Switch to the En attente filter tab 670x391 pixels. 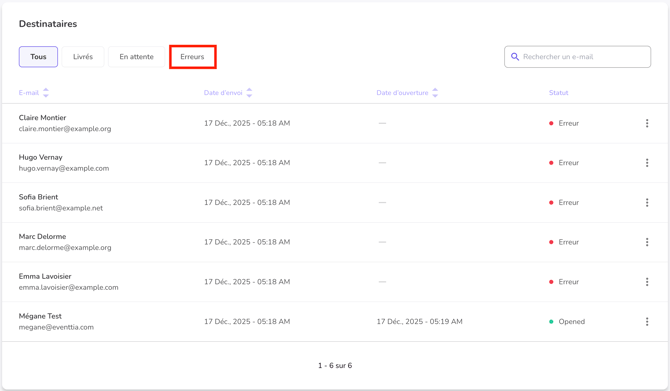136,57
